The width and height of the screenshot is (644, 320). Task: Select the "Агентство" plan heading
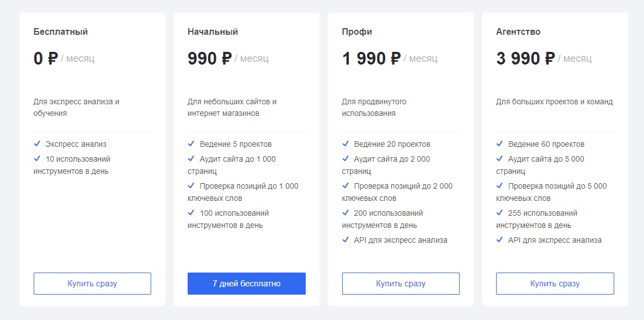coord(518,32)
